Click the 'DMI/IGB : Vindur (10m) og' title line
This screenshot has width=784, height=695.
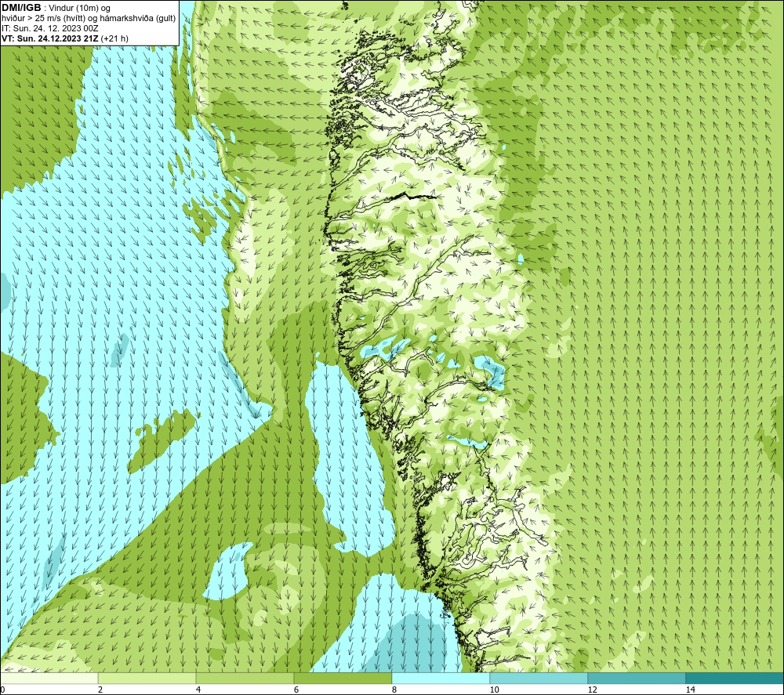coord(56,8)
